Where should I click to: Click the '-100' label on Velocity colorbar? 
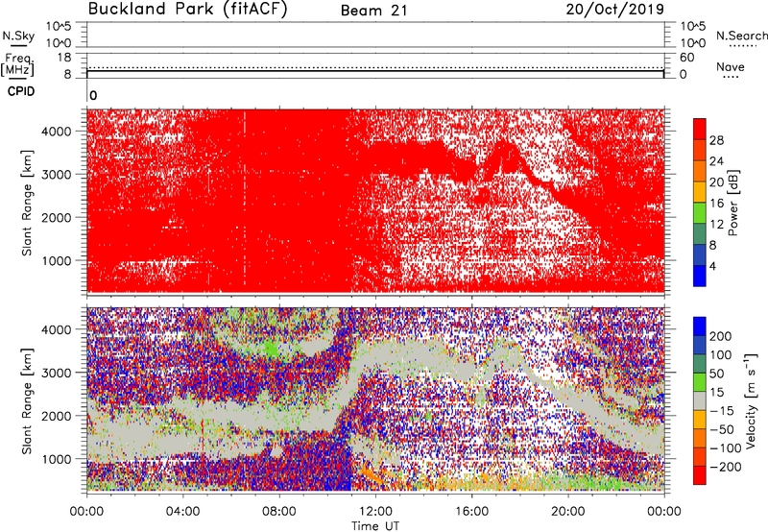[x=726, y=448]
